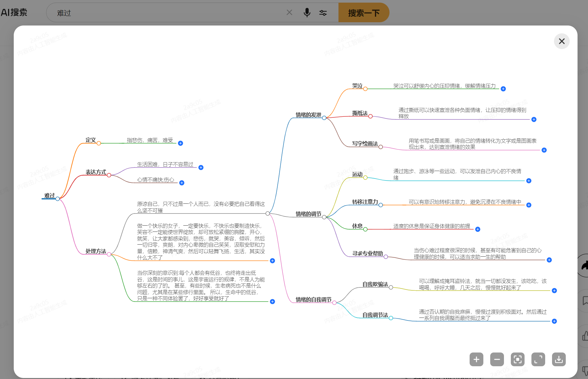Collapse the 情绪的发泄 branch node
This screenshot has width=588, height=379.
324,118
